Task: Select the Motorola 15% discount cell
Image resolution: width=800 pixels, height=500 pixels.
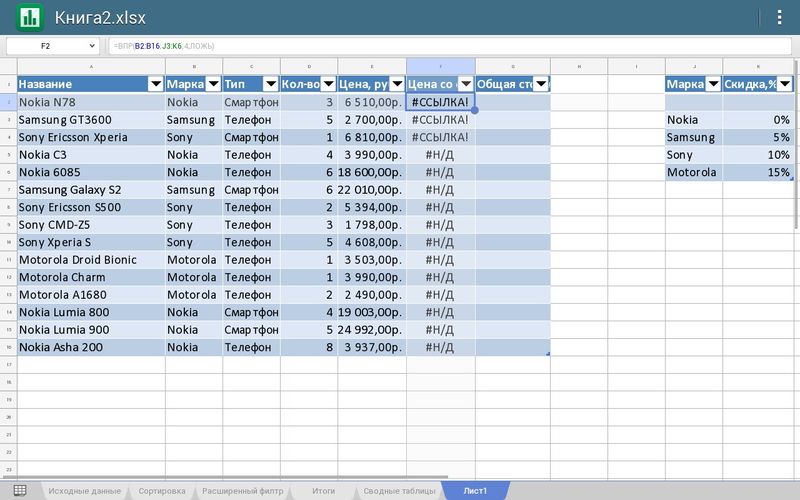Action: click(x=758, y=172)
